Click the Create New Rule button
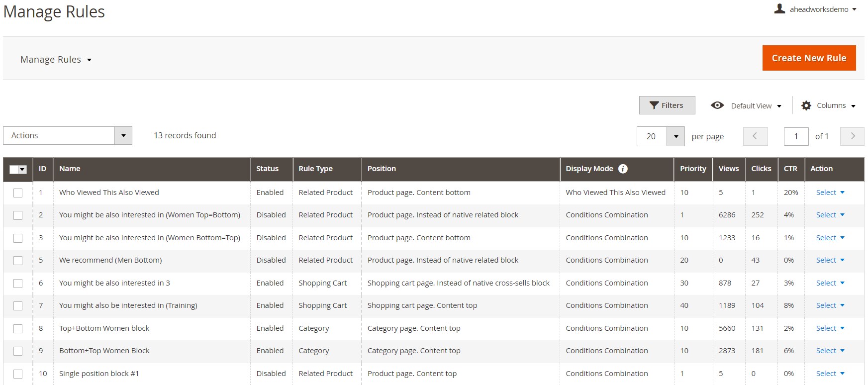This screenshot has width=868, height=385. 808,58
